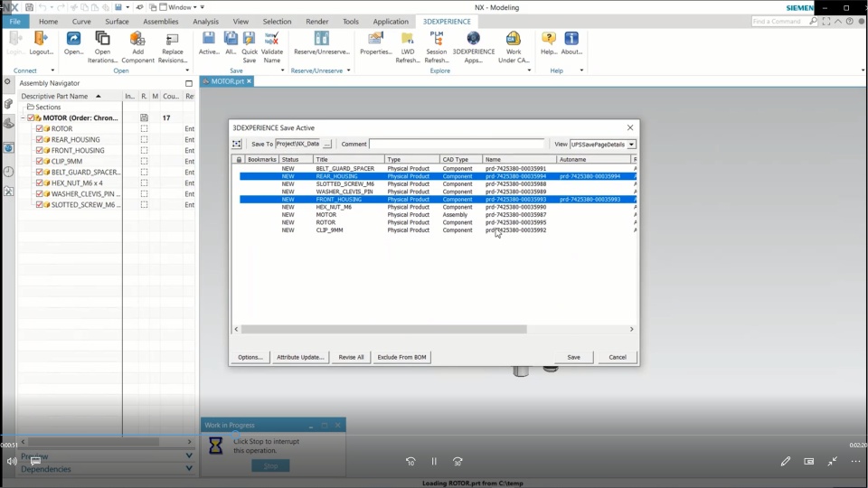This screenshot has height=488, width=868.
Task: Expand the Reserve/Unreserve group dropdown arrow
Action: point(348,70)
